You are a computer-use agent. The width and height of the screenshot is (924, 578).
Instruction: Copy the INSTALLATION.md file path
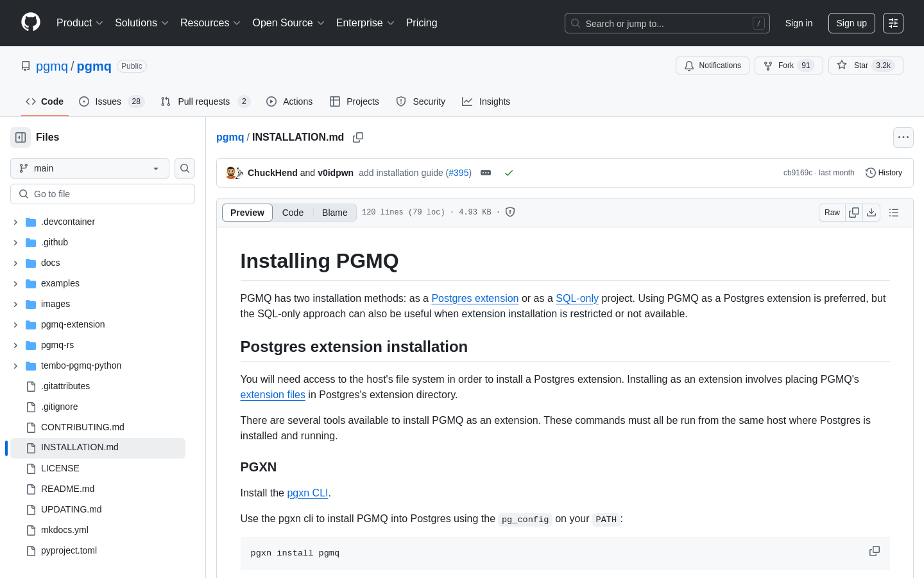(358, 137)
